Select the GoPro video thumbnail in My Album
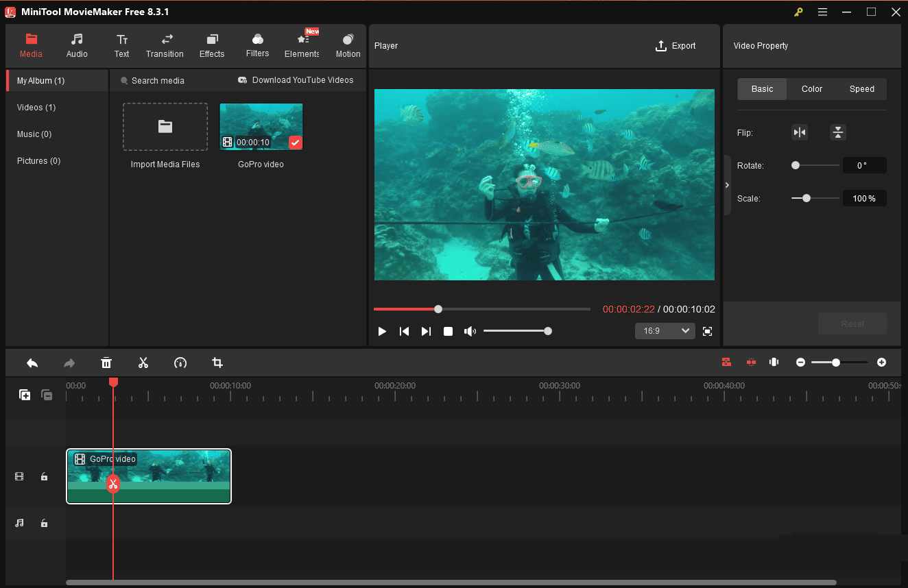 261,126
